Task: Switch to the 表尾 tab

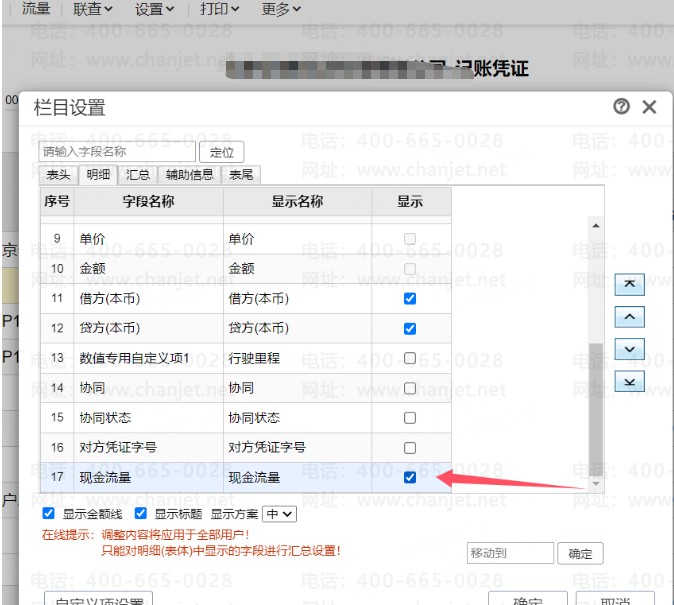Action: [241, 175]
